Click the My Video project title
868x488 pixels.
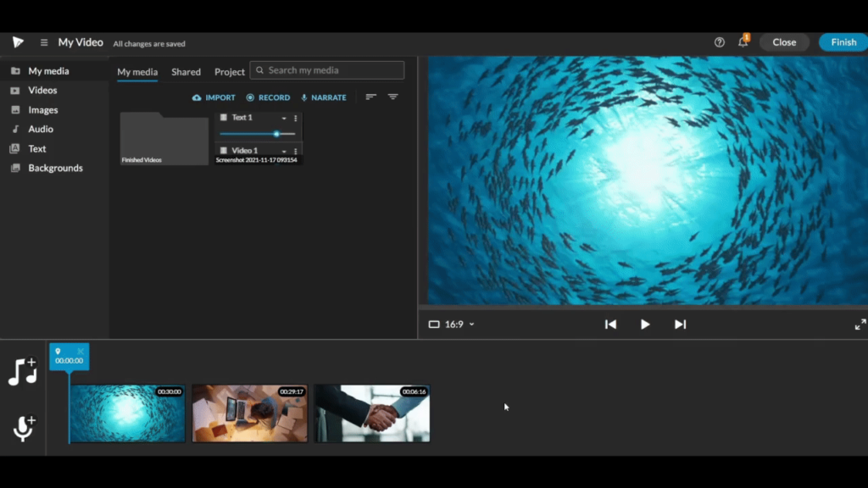coord(81,42)
